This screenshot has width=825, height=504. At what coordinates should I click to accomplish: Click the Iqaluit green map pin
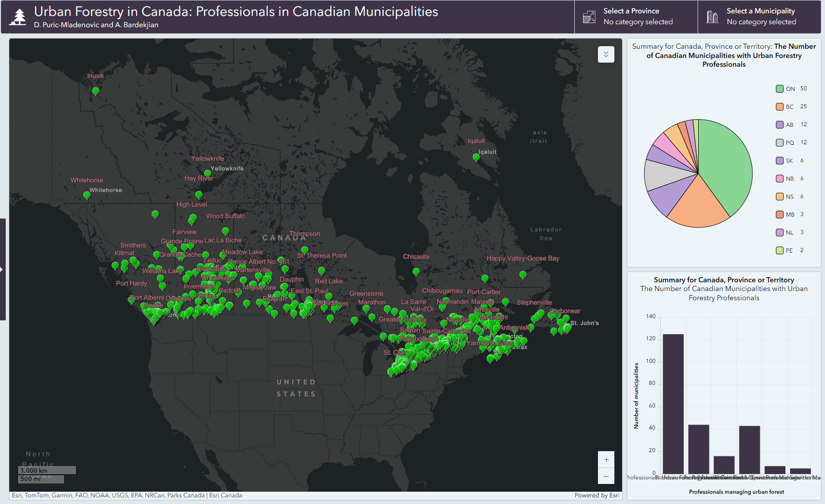pos(476,158)
